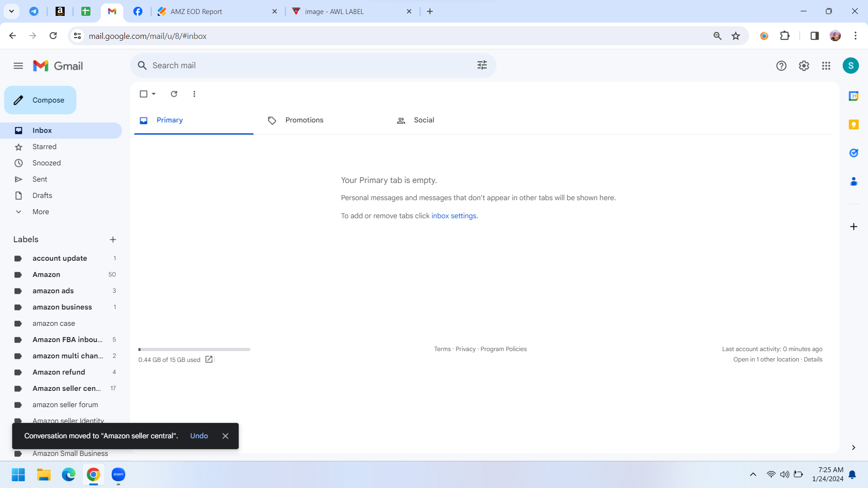Open Chrome side panel

click(815, 36)
